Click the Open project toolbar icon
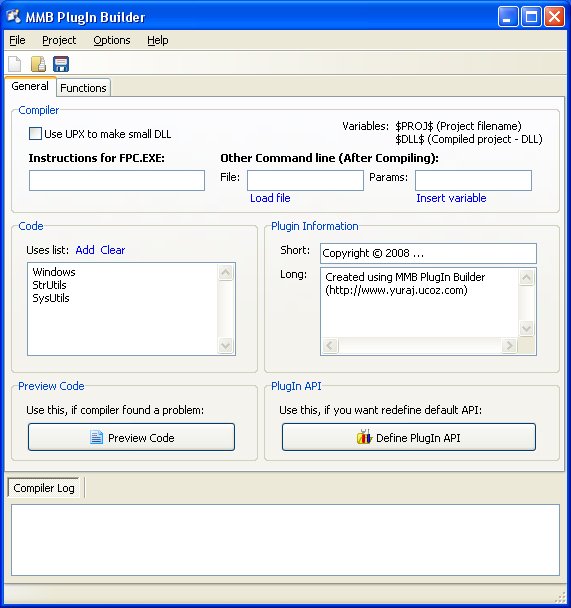The image size is (571, 608). click(38, 64)
